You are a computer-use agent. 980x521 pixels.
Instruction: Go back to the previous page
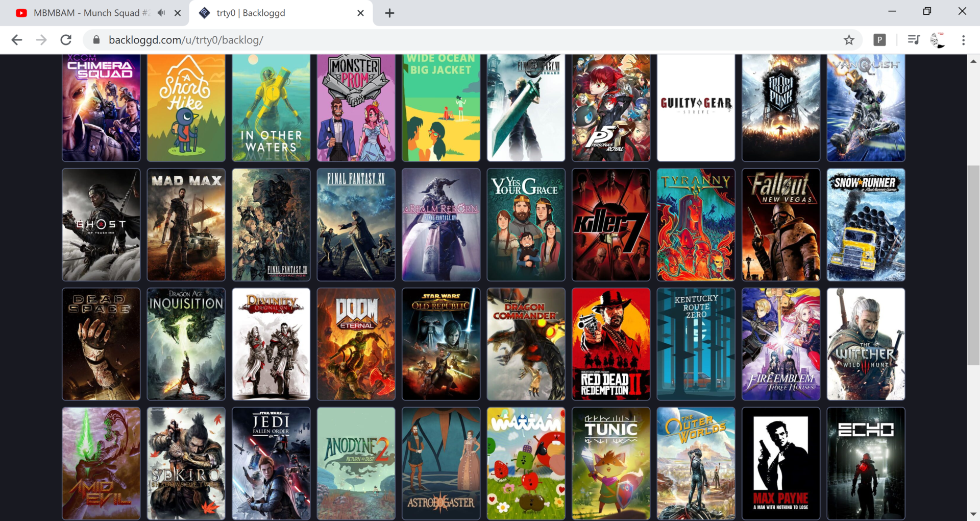[17, 40]
